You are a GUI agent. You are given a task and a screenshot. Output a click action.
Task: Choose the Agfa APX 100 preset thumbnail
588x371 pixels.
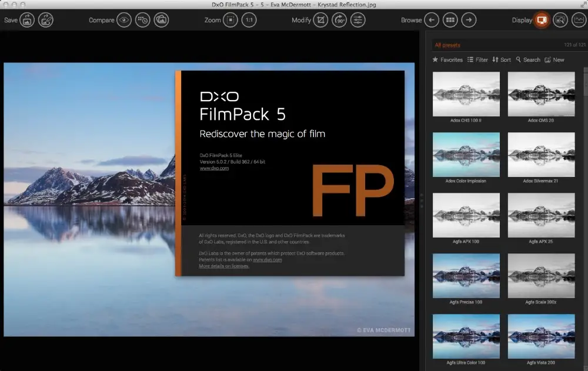(466, 215)
